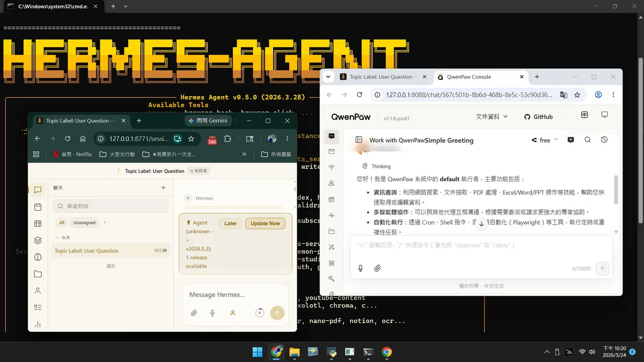
Task: Click the 篩選對話 search field
Action: pyautogui.click(x=111, y=206)
